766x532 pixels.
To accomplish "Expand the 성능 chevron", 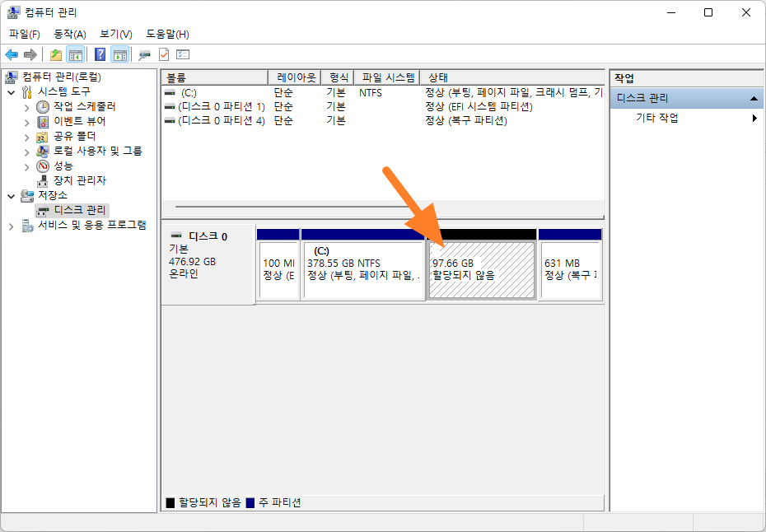I will tap(27, 166).
